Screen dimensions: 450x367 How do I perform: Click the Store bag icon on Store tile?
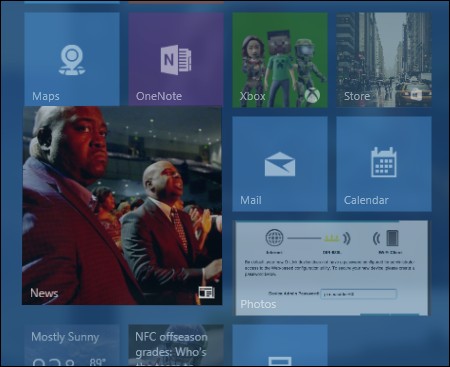point(416,95)
